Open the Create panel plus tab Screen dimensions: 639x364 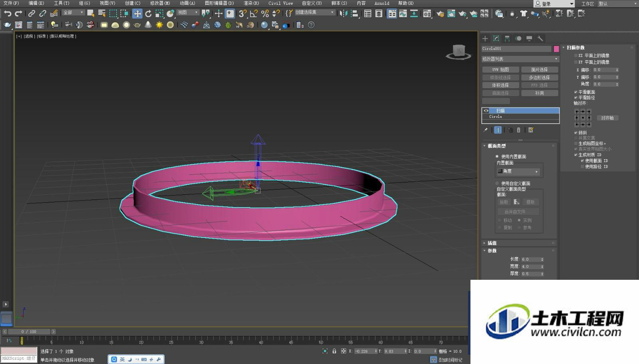(485, 38)
